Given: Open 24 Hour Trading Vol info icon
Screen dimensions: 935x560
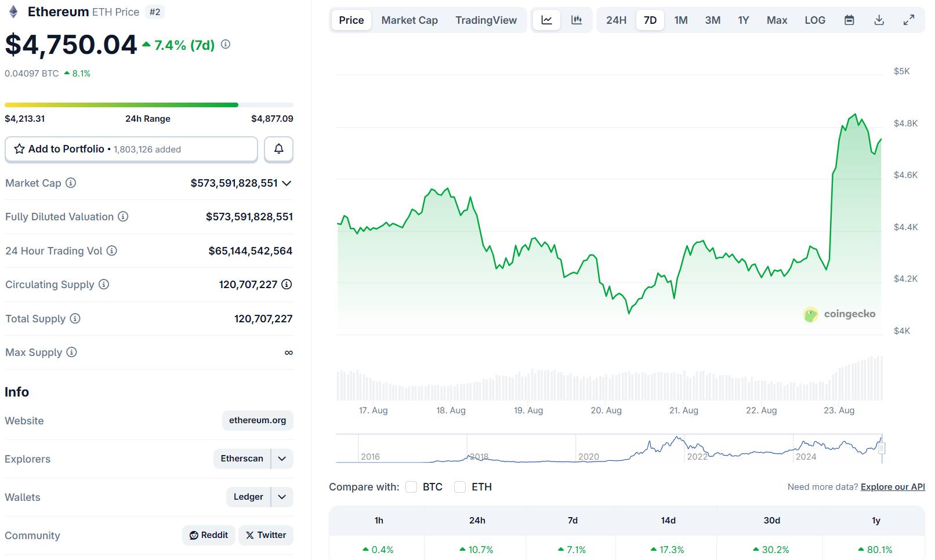Looking at the screenshot, I should click(x=112, y=250).
